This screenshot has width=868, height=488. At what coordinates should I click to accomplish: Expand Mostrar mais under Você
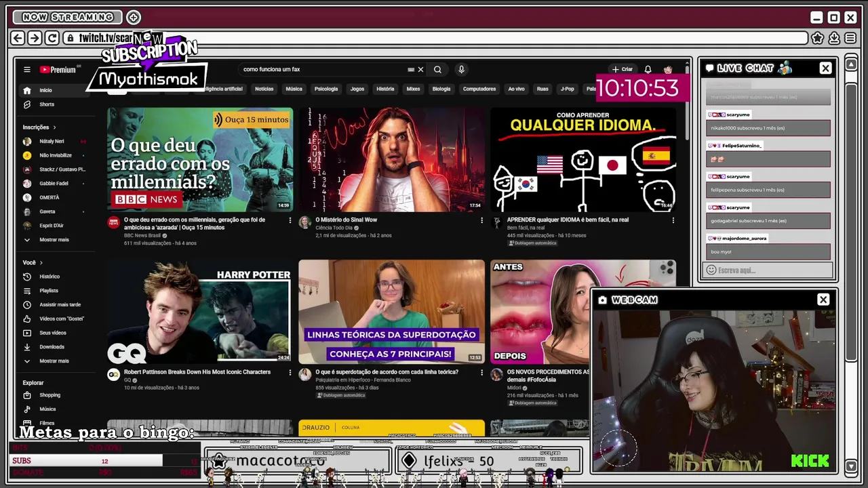coord(53,361)
